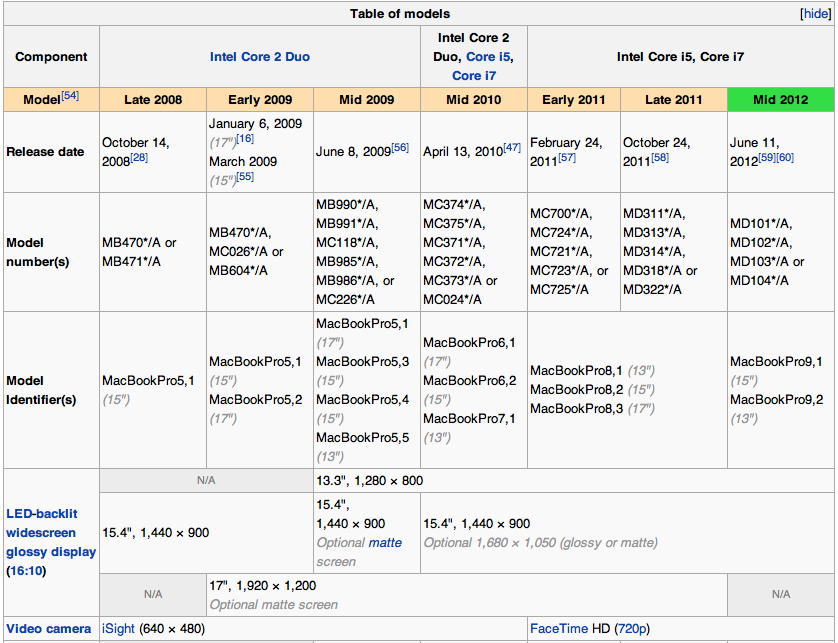This screenshot has height=643, width=838.
Task: Click the October 14, 2008 release date text
Action: pyautogui.click(x=136, y=152)
